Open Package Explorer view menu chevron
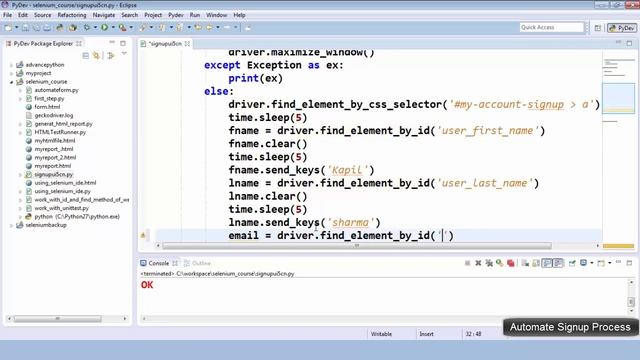 click(124, 54)
